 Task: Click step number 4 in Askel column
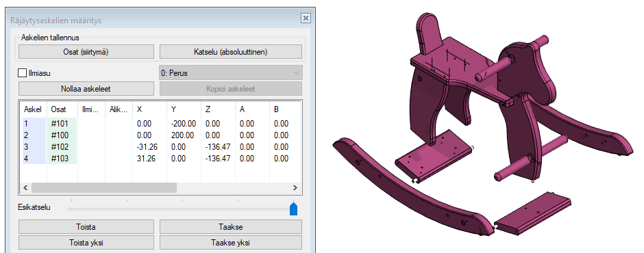[26, 158]
